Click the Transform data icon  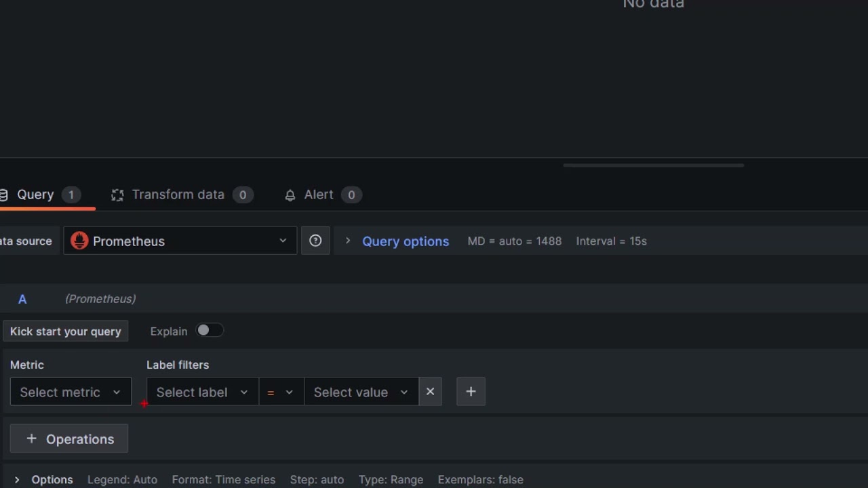117,195
